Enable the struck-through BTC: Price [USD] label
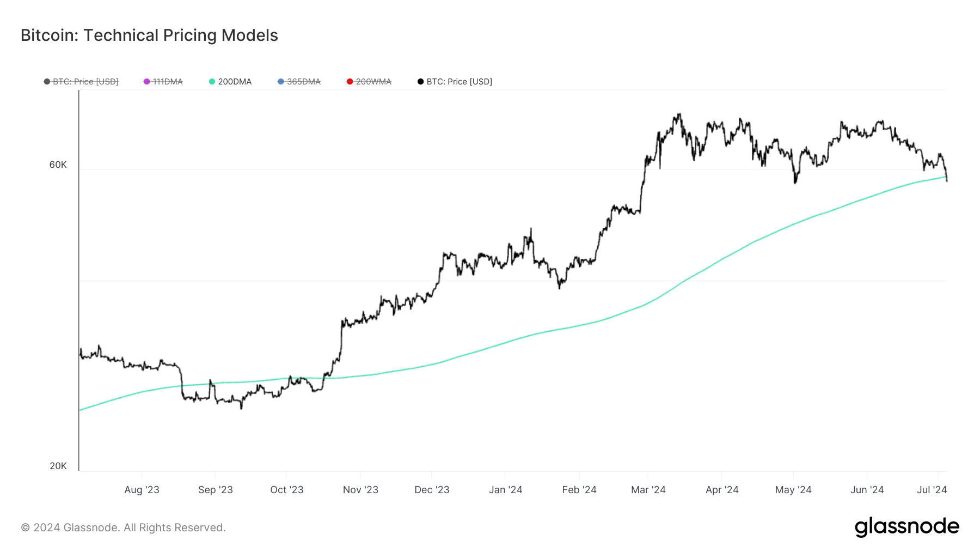 click(85, 82)
